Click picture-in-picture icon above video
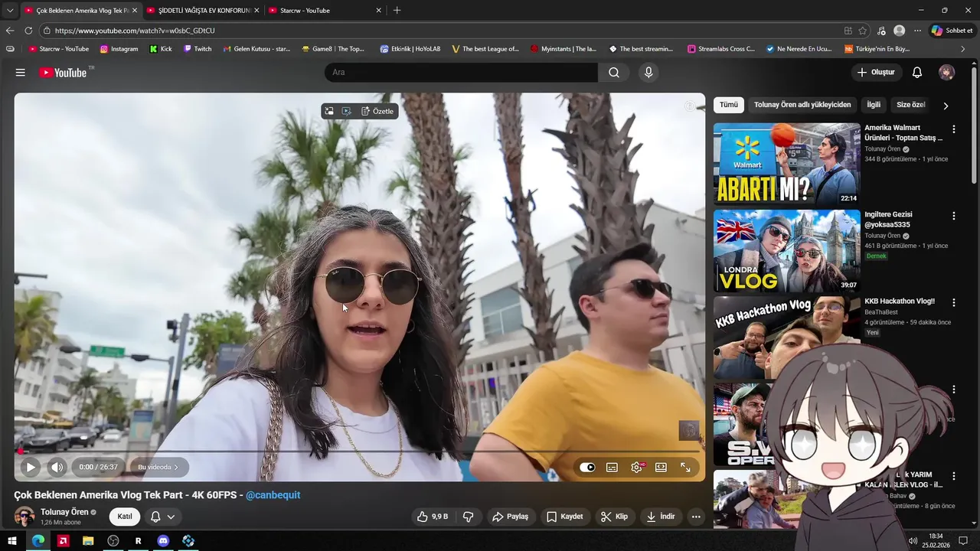 pyautogui.click(x=329, y=111)
